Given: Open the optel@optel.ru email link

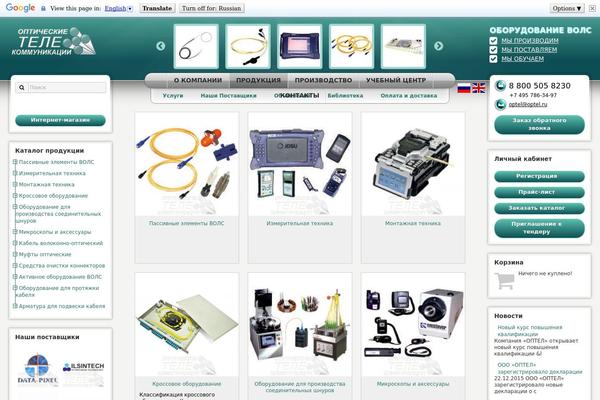Looking at the screenshot, I should pyautogui.click(x=528, y=104).
